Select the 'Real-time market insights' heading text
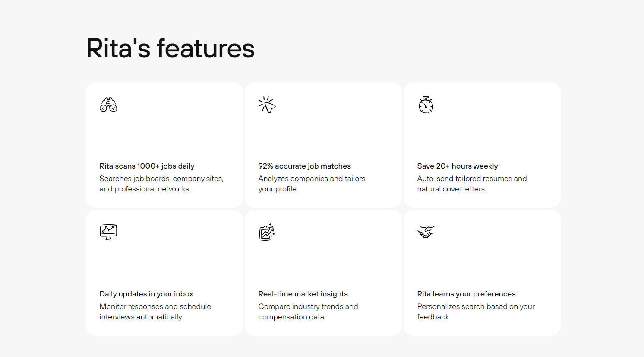 coord(303,294)
